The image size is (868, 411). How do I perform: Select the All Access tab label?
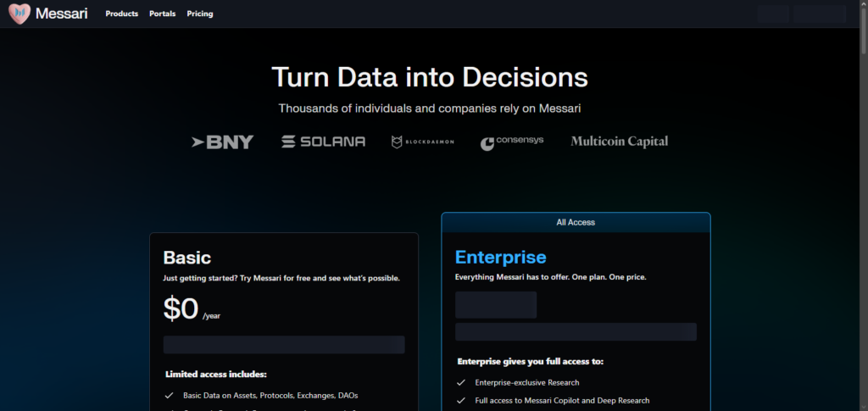576,222
